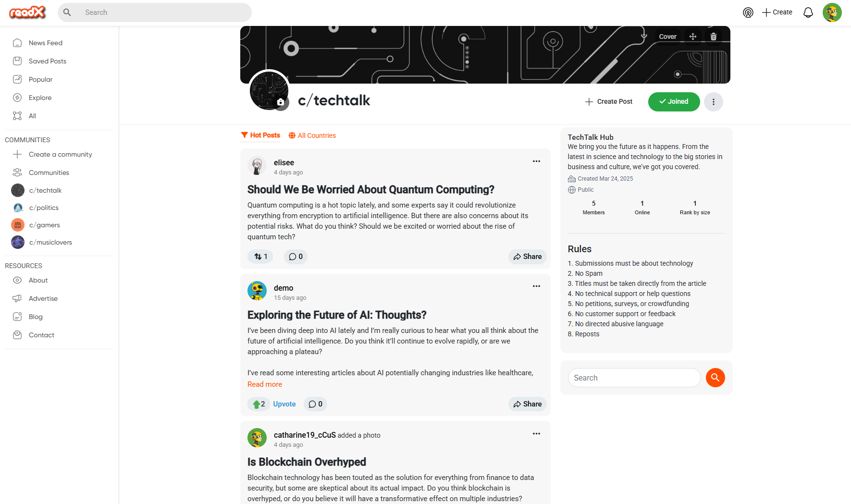Open the community options three-dot menu
This screenshot has width=851, height=504.
[714, 102]
